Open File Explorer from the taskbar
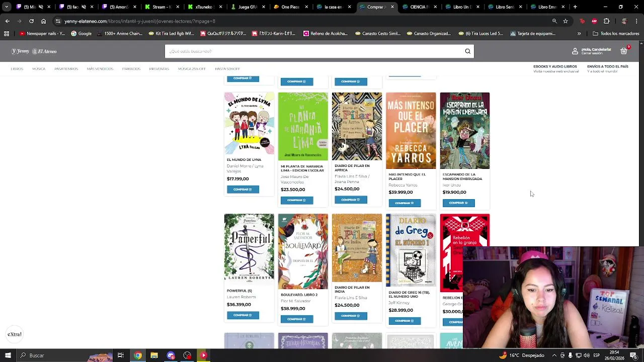The height and width of the screenshot is (362, 644). coord(154,355)
